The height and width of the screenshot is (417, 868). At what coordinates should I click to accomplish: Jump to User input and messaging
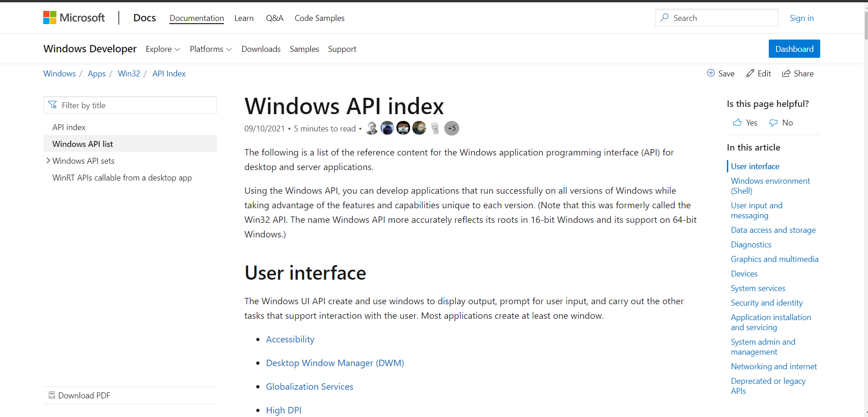[756, 211]
